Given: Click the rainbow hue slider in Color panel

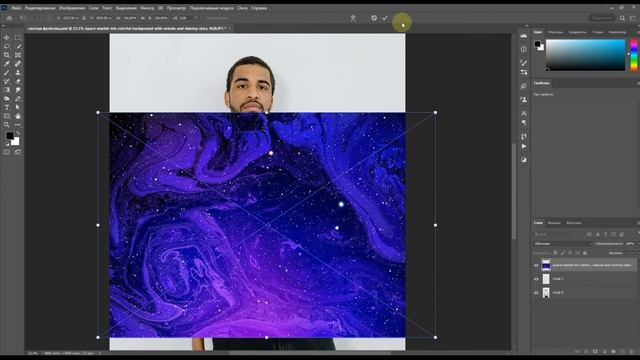Looking at the screenshot, I should coord(634,55).
